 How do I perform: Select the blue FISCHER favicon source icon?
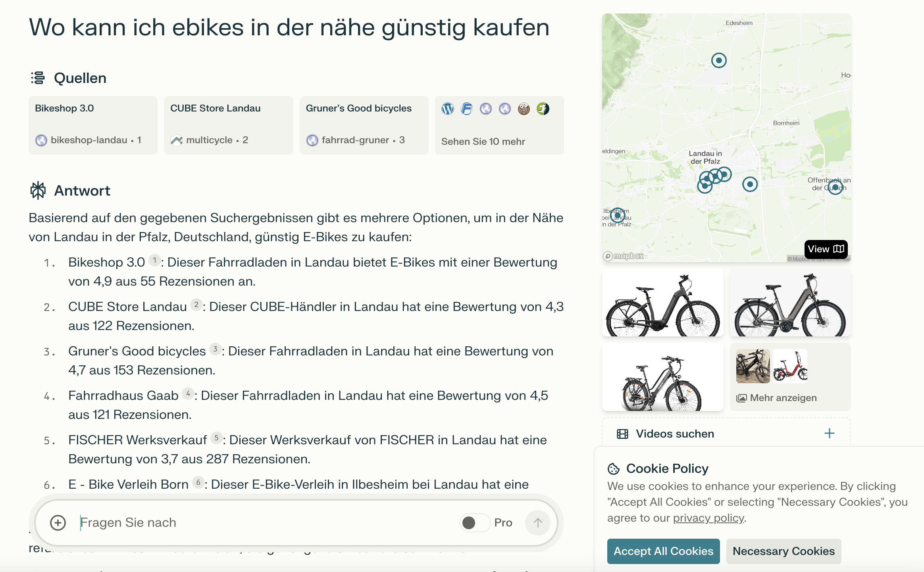(467, 108)
